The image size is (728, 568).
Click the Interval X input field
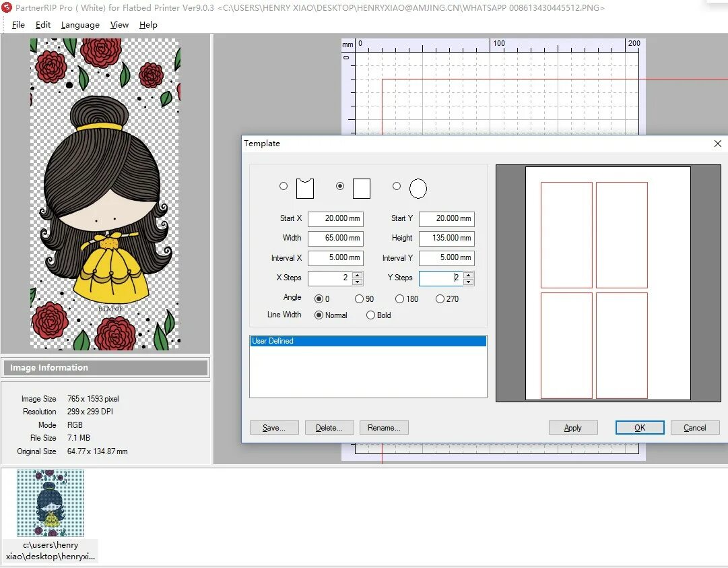pos(335,258)
